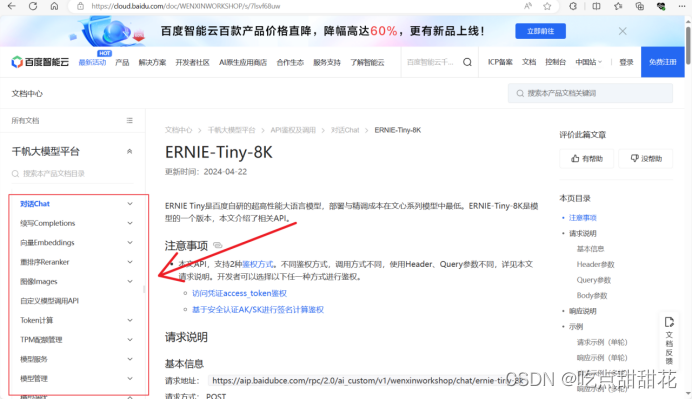The height and width of the screenshot is (399, 692).
Task: Jump to 注意事项 in page contents
Action: tap(583, 218)
